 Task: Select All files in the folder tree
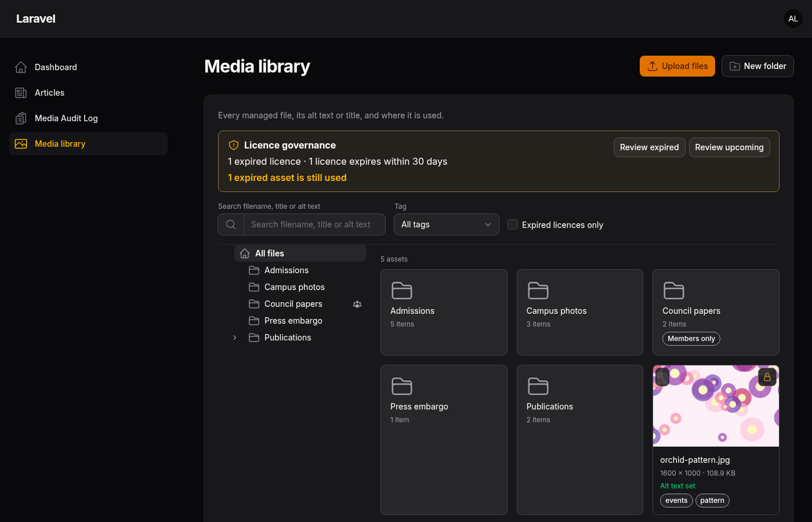coord(300,253)
